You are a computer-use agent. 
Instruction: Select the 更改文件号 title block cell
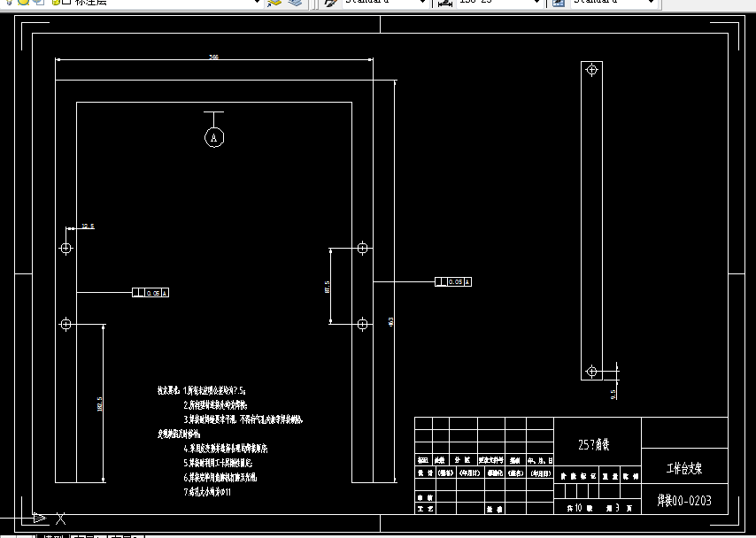490,460
